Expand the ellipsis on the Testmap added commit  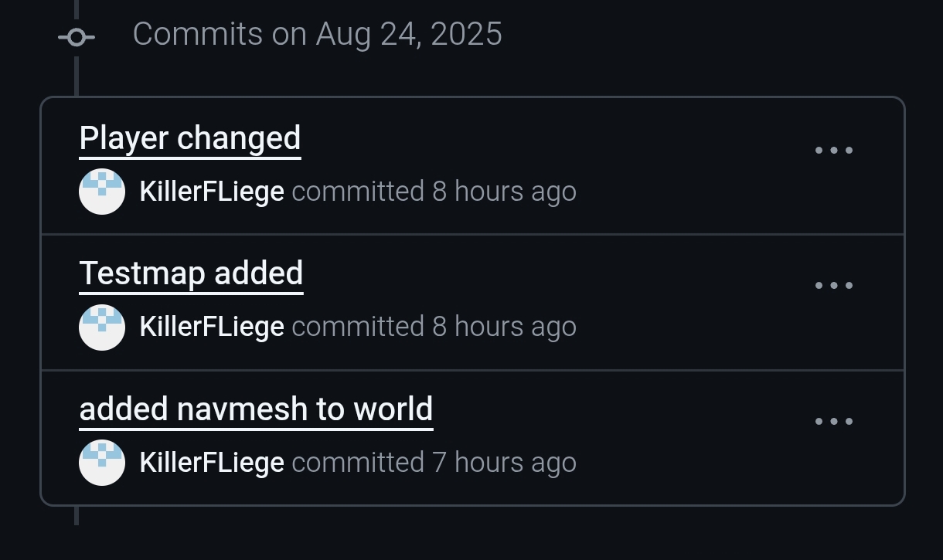(834, 285)
